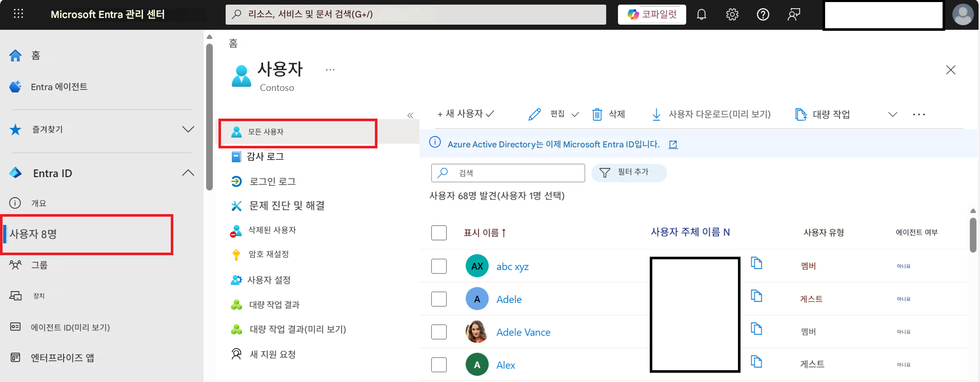Copy UPN icon in abc xyz row

coord(756,263)
